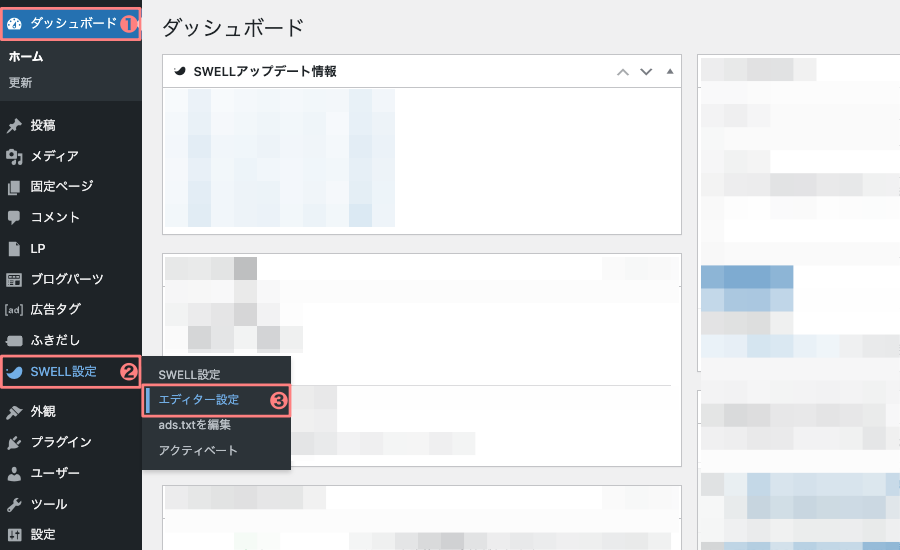Click the [ad] icon beside 広告タグ
This screenshot has height=550, width=900.
tap(14, 309)
